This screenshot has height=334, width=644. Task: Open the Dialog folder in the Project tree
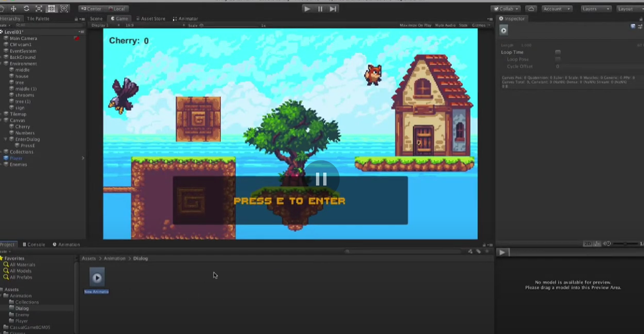(x=22, y=309)
